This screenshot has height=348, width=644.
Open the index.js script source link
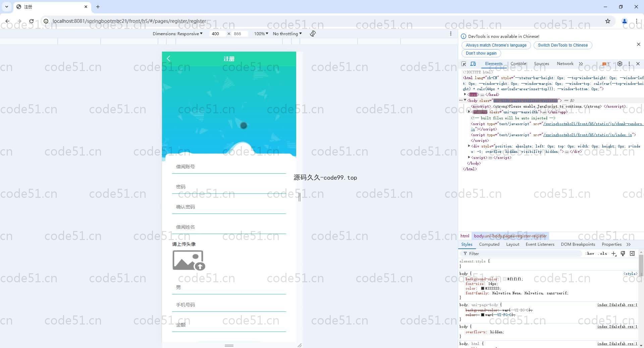pyautogui.click(x=587, y=135)
